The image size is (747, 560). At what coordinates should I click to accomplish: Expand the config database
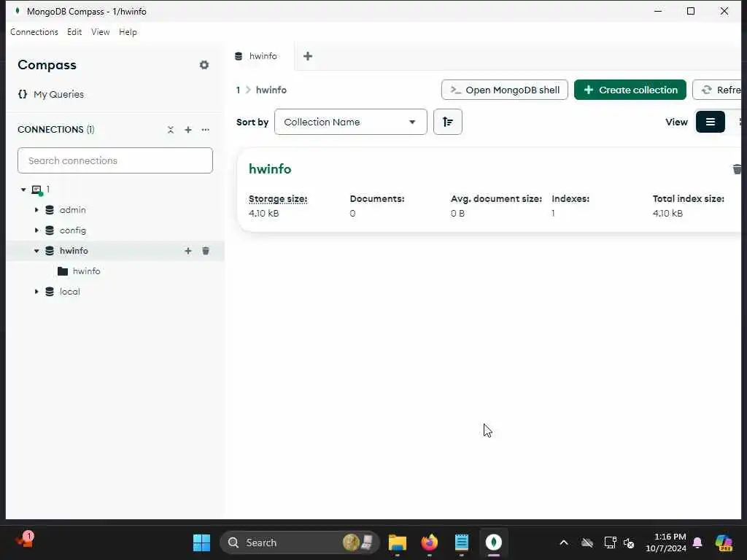point(36,230)
